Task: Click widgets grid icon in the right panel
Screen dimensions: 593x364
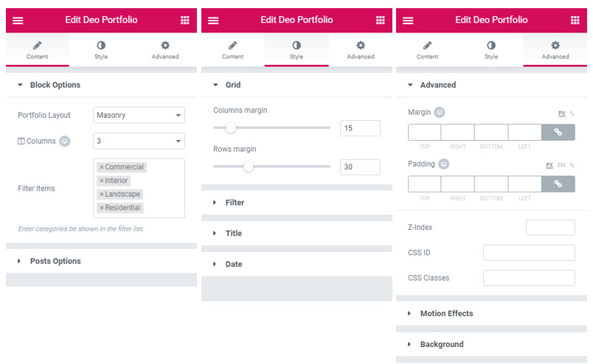Action: 575,20
